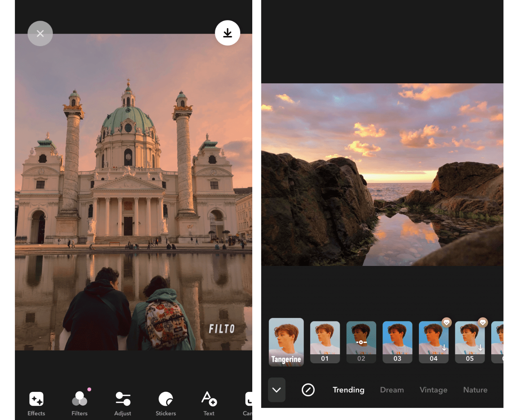Open the Vintage filter category
The image size is (510, 420).
click(x=433, y=390)
